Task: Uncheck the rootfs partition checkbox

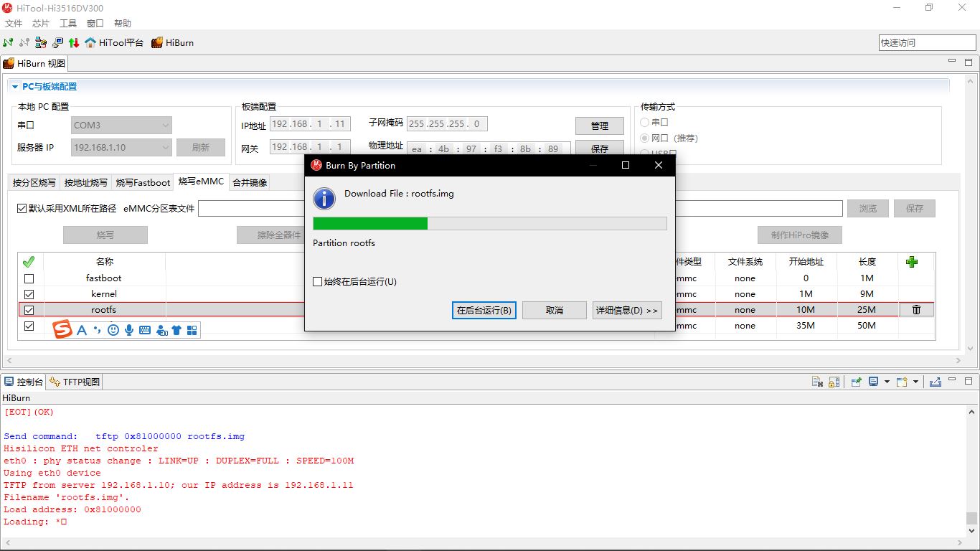Action: [29, 310]
